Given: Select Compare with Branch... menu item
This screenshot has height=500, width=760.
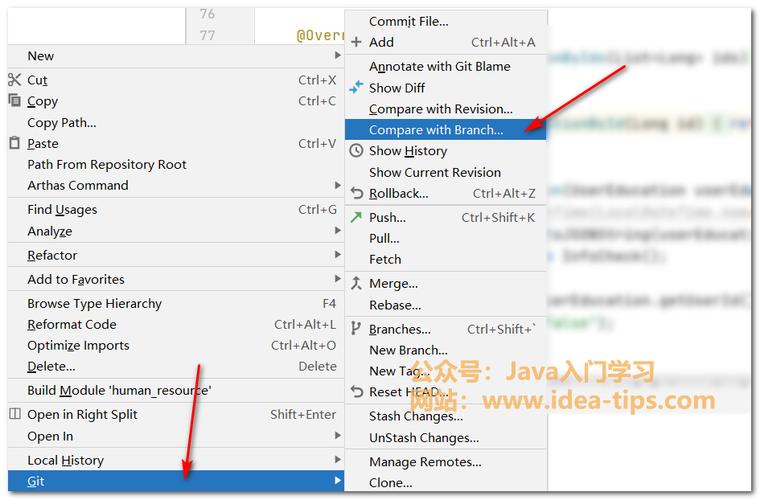Looking at the screenshot, I should click(436, 130).
